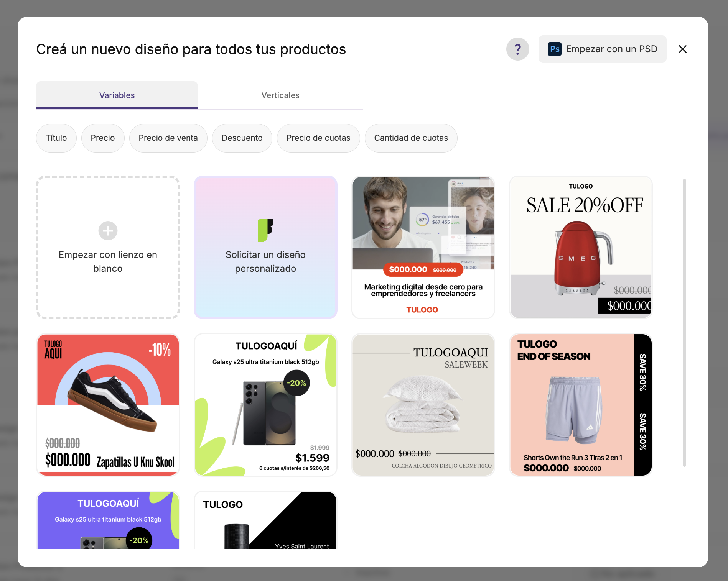
Task: Select the Precio de cuotas chip
Action: point(318,138)
